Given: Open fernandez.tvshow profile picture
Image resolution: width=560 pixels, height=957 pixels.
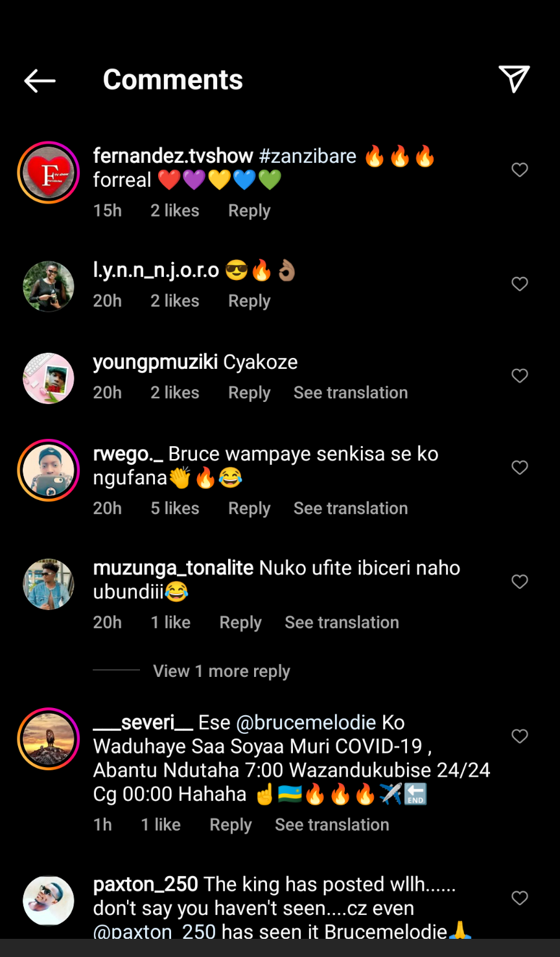Looking at the screenshot, I should (x=49, y=172).
